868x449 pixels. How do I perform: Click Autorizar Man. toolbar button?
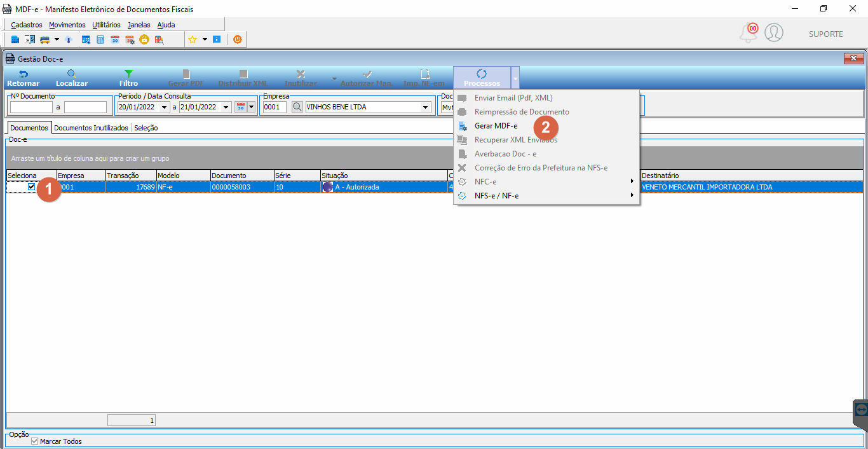pos(367,78)
